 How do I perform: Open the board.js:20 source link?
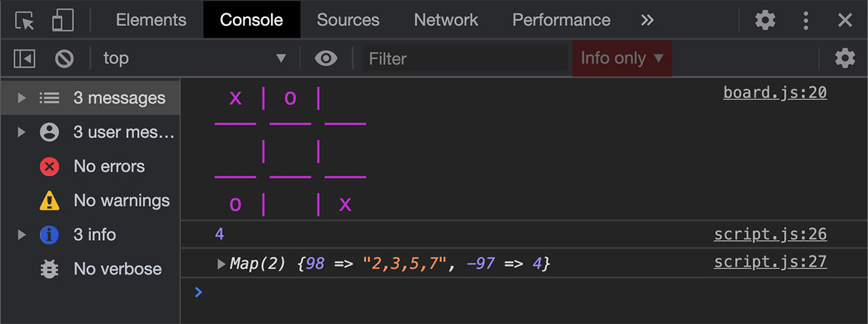point(775,93)
